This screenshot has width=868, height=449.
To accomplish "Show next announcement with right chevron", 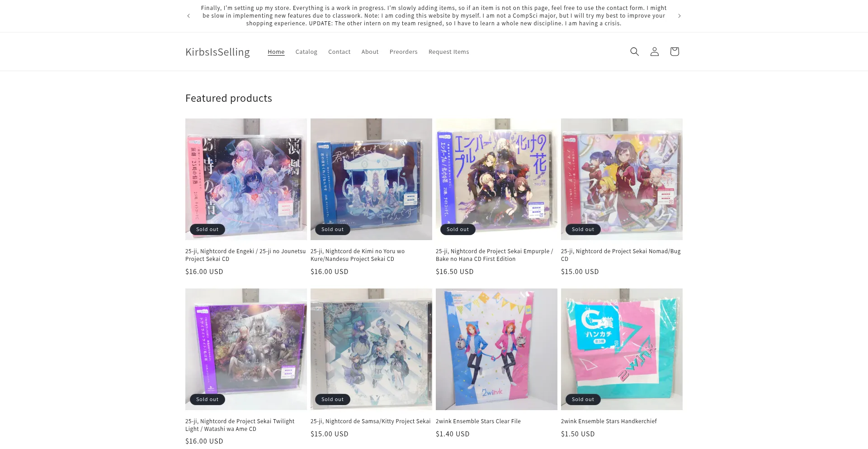I will [679, 16].
